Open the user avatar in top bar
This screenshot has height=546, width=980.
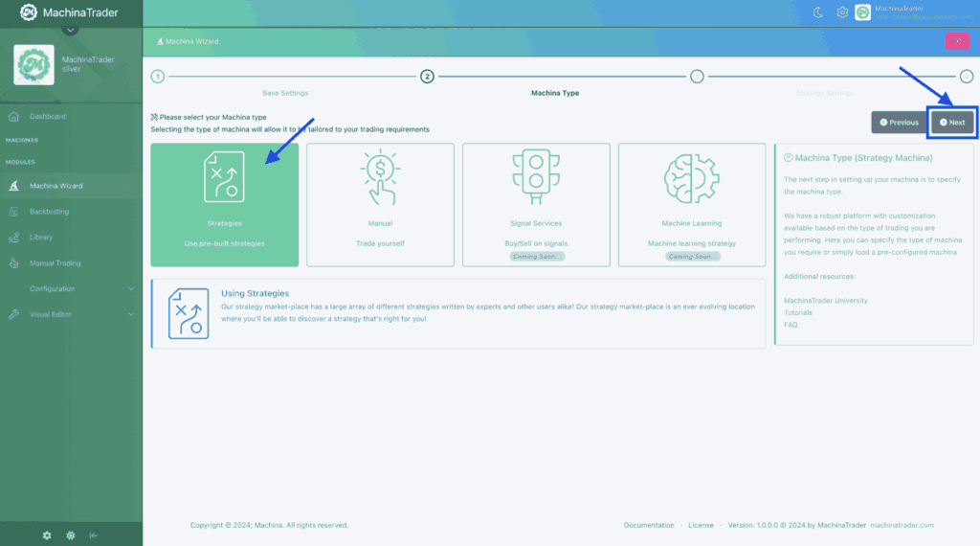point(862,12)
